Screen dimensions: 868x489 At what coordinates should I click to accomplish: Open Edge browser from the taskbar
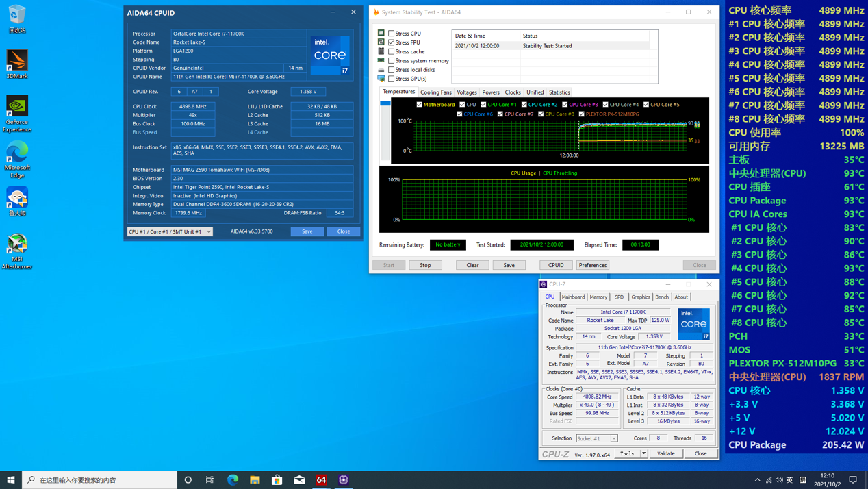pyautogui.click(x=233, y=480)
